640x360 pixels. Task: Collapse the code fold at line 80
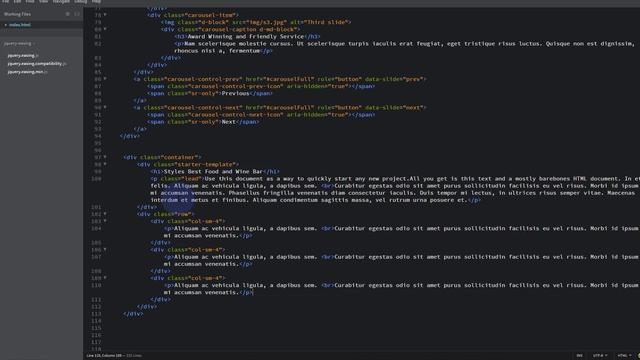105,29
